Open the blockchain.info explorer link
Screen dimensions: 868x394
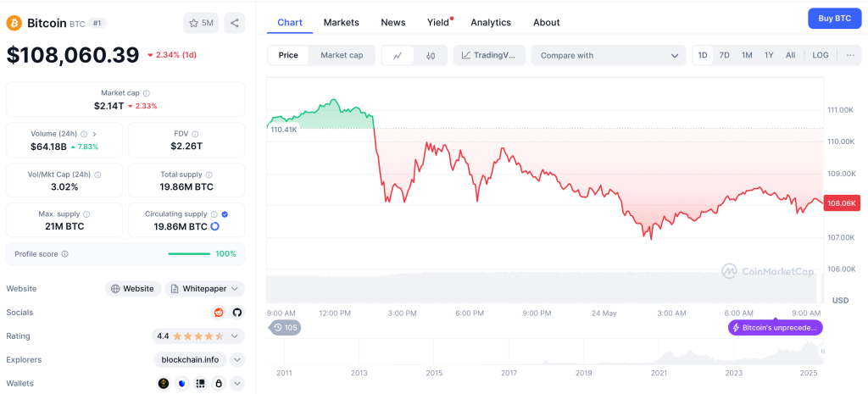(191, 359)
